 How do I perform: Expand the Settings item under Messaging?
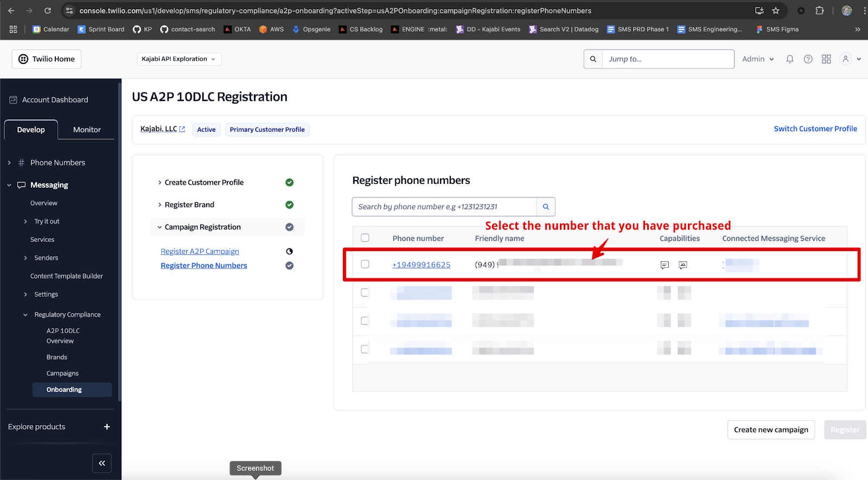(x=25, y=295)
